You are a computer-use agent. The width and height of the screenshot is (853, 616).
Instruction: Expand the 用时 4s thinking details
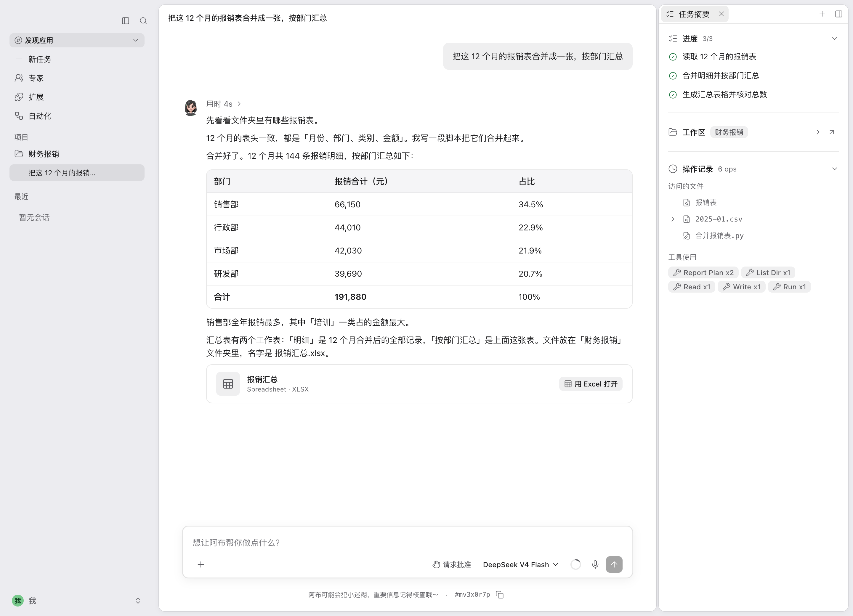[x=223, y=104]
